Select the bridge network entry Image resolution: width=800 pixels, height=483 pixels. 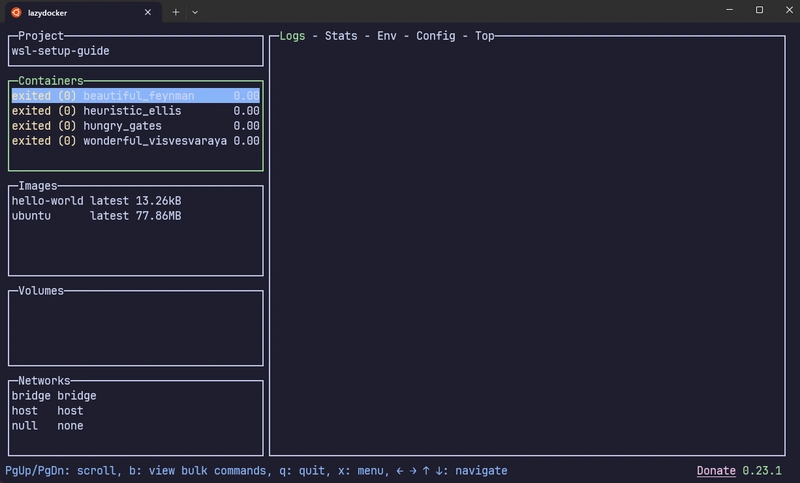(54, 395)
